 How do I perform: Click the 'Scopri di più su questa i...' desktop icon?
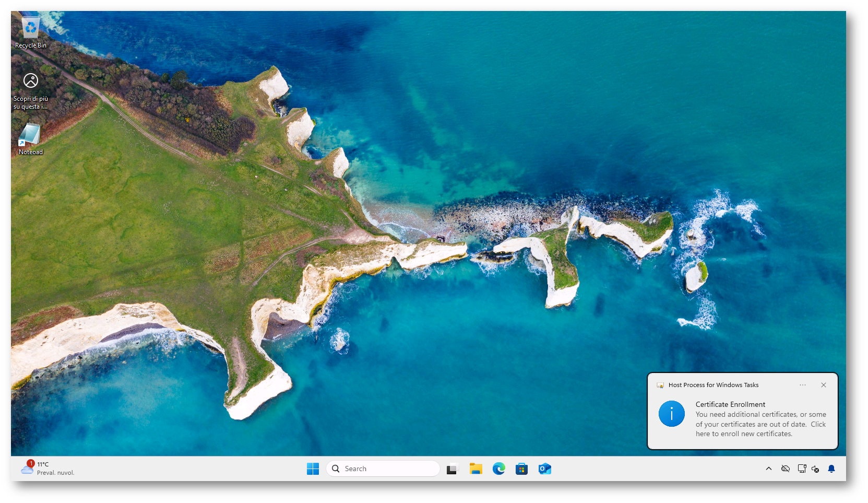[30, 88]
